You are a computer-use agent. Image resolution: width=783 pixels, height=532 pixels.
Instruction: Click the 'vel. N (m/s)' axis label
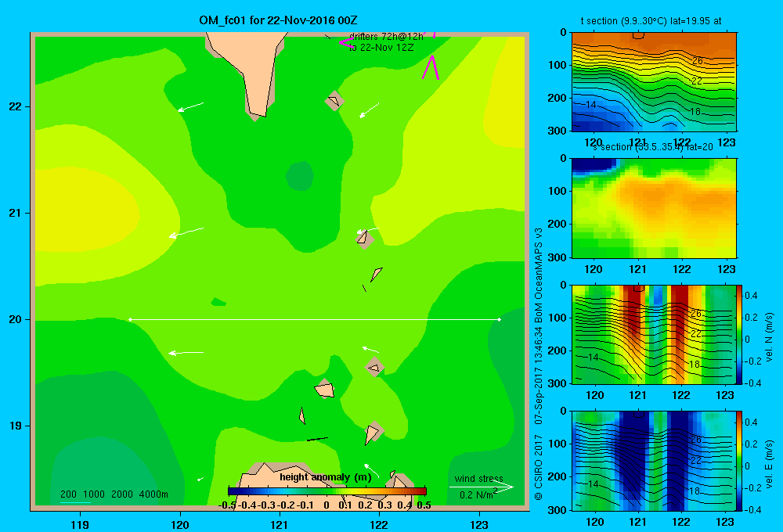click(769, 337)
